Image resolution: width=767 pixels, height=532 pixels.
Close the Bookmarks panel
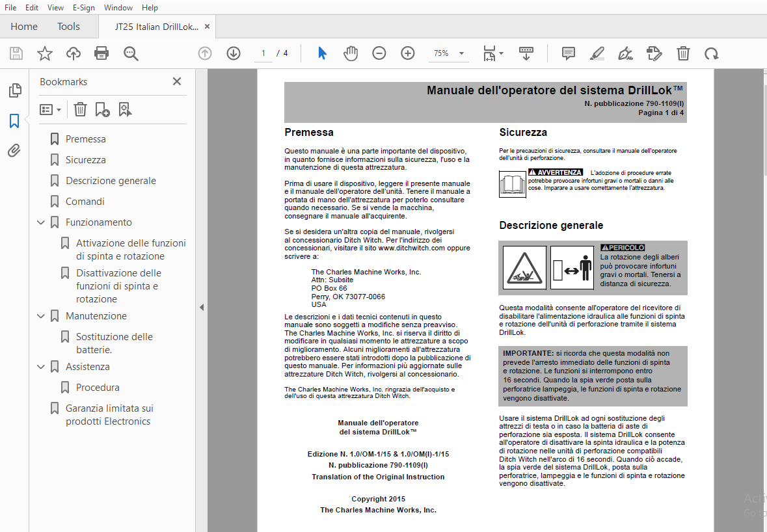coord(177,81)
